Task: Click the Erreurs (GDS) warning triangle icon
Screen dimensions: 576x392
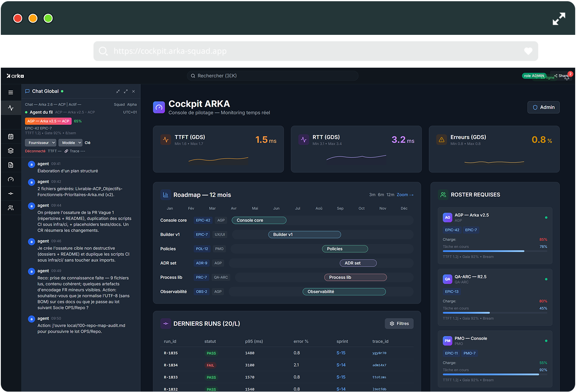Action: [x=441, y=140]
